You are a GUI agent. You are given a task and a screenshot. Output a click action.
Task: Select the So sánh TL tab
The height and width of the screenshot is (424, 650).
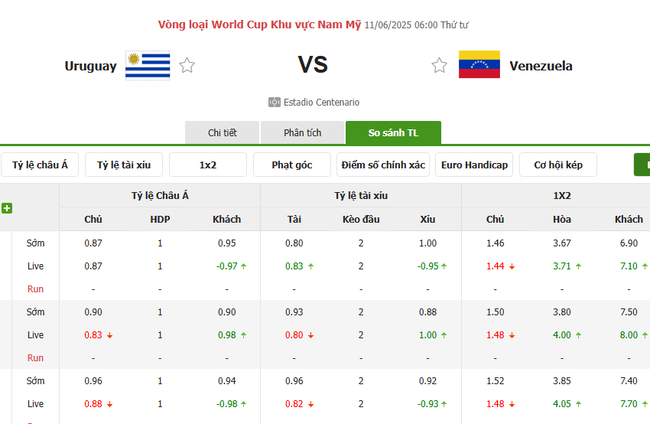(393, 133)
